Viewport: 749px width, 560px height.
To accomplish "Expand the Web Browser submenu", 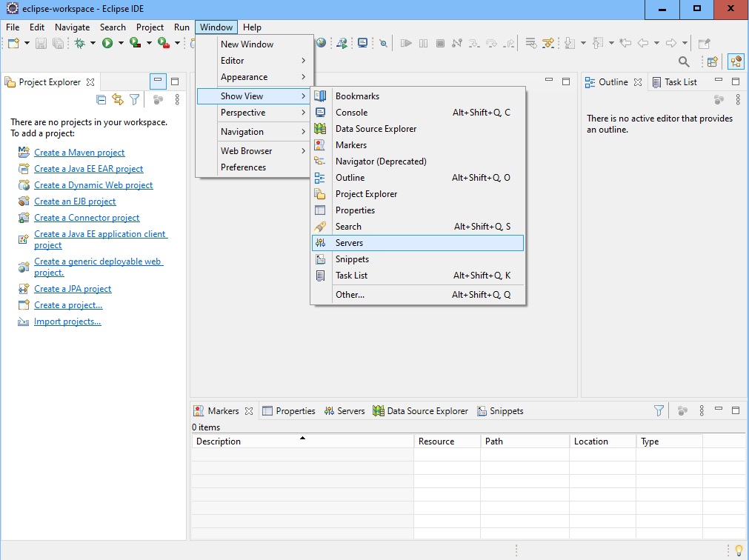I will 254,151.
